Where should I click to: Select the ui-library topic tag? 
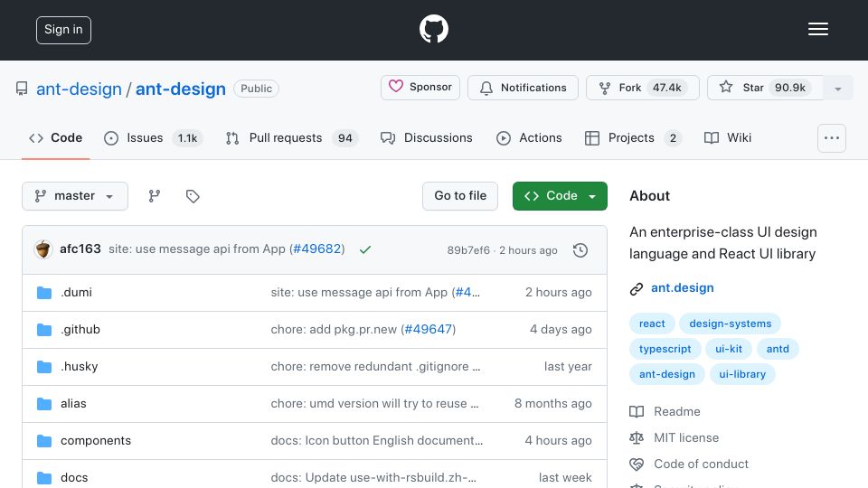click(742, 374)
